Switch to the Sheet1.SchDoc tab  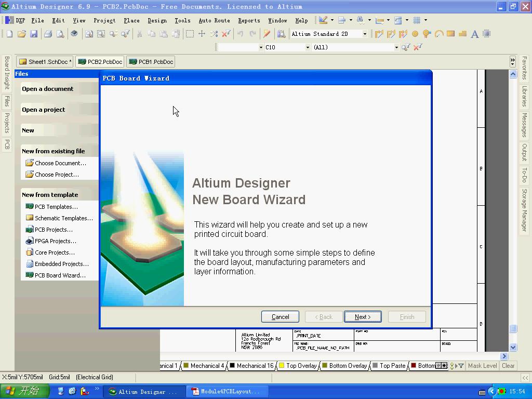pos(45,62)
